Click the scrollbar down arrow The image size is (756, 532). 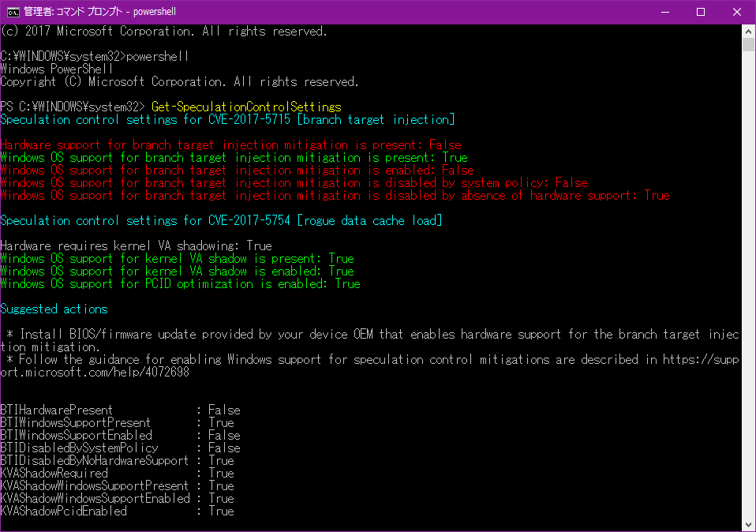(748, 524)
